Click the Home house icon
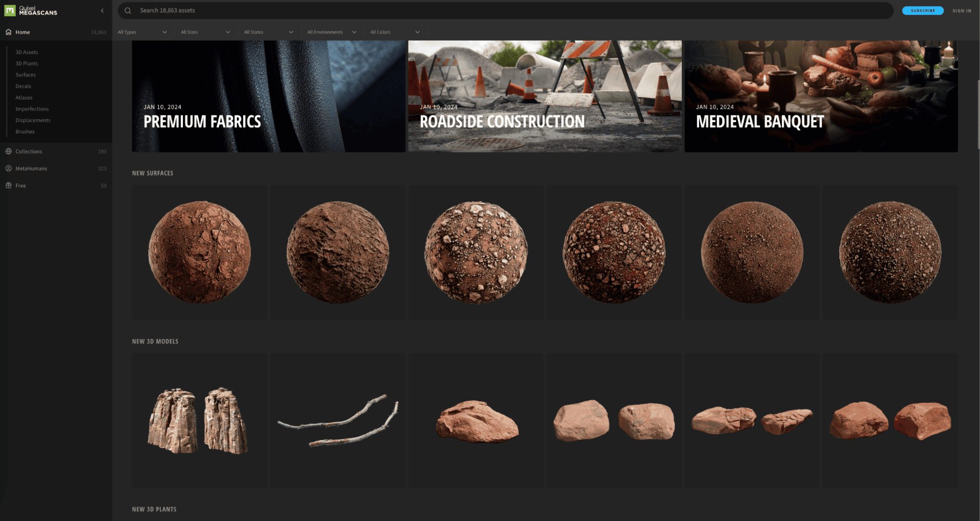Image resolution: width=980 pixels, height=521 pixels. coord(8,32)
